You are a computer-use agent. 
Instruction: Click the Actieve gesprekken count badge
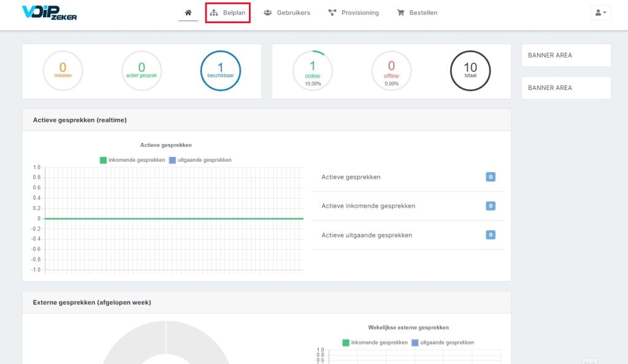490,177
